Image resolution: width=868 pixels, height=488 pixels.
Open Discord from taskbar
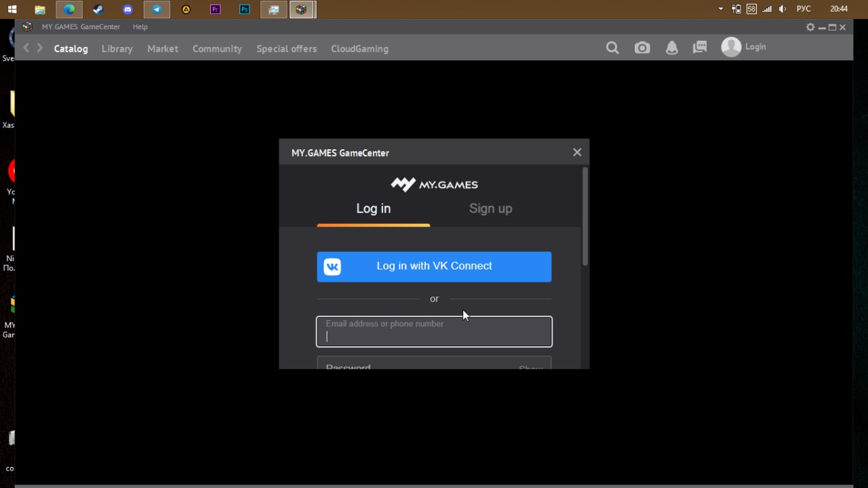pos(127,10)
